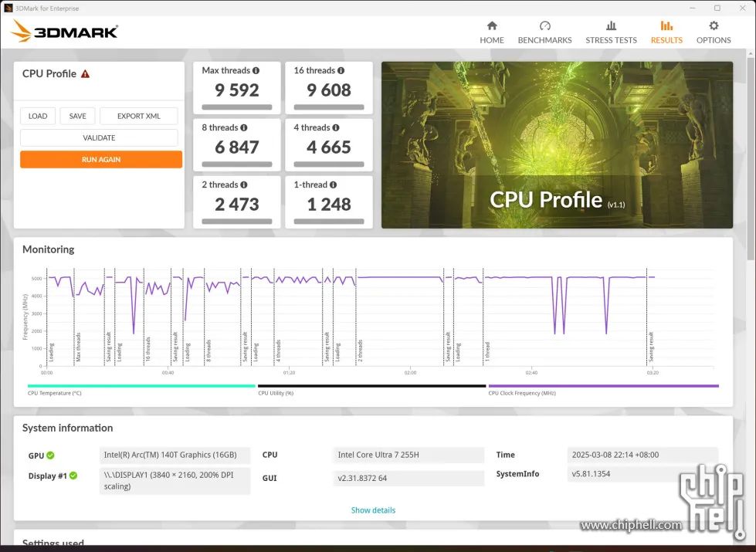This screenshot has width=756, height=552.
Task: Click the GPU value Intel Arc 140T Graphics
Action: (175, 455)
